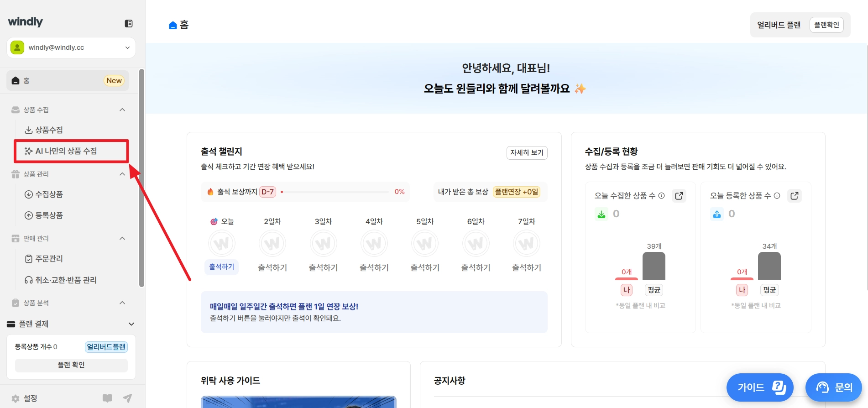This screenshot has height=408, width=868.
Task: Click 자세히 보기 button
Action: [527, 152]
